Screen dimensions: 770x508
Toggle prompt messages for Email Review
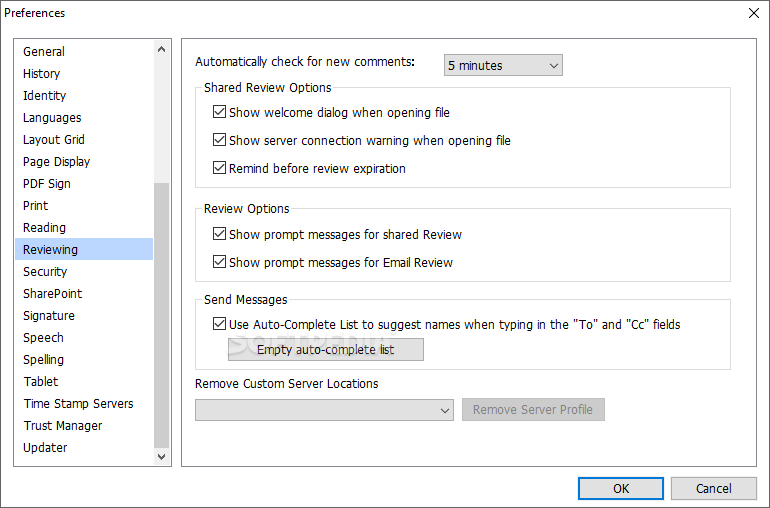[220, 262]
